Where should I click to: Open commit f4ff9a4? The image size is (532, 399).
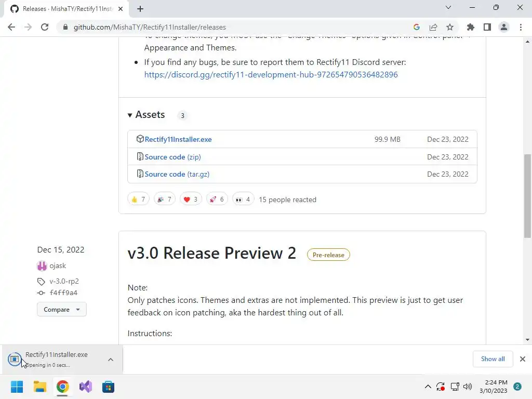63,292
